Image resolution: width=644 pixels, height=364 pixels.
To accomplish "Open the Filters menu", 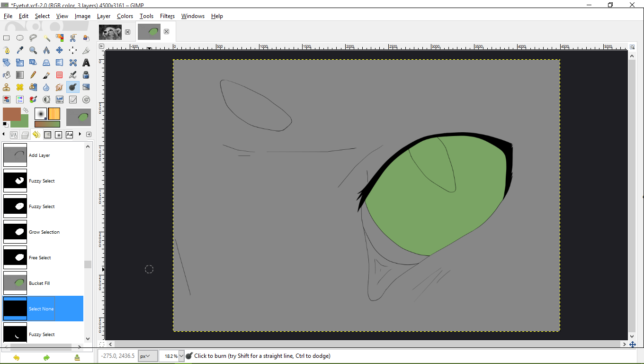I will pos(167,16).
